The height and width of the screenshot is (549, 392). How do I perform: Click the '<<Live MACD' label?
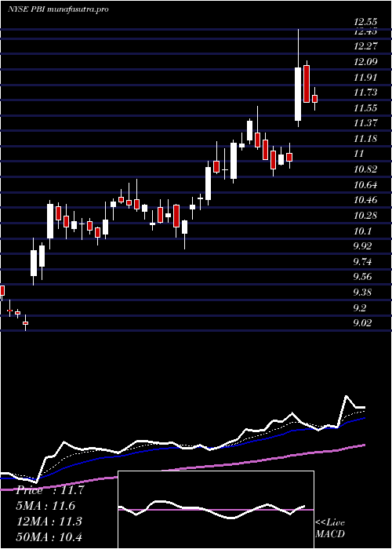coord(330,528)
